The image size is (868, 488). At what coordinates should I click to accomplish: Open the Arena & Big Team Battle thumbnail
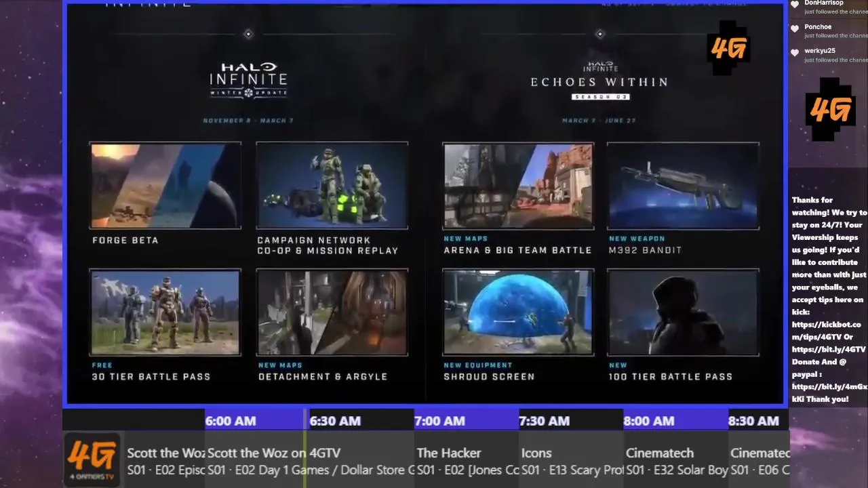518,185
